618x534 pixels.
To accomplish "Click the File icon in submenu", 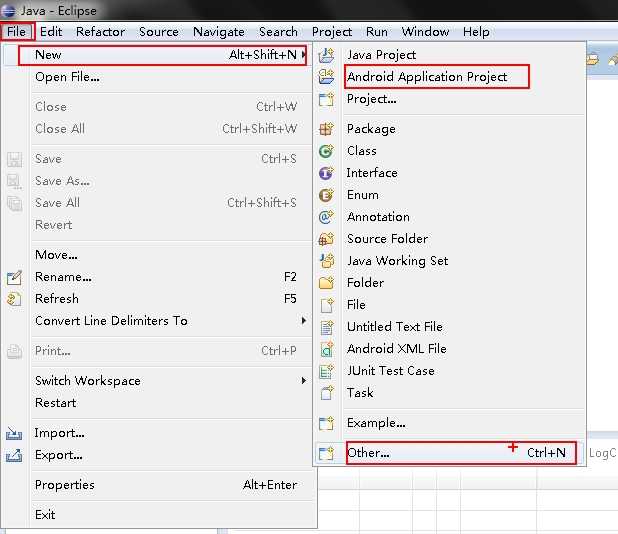I will click(x=326, y=305).
